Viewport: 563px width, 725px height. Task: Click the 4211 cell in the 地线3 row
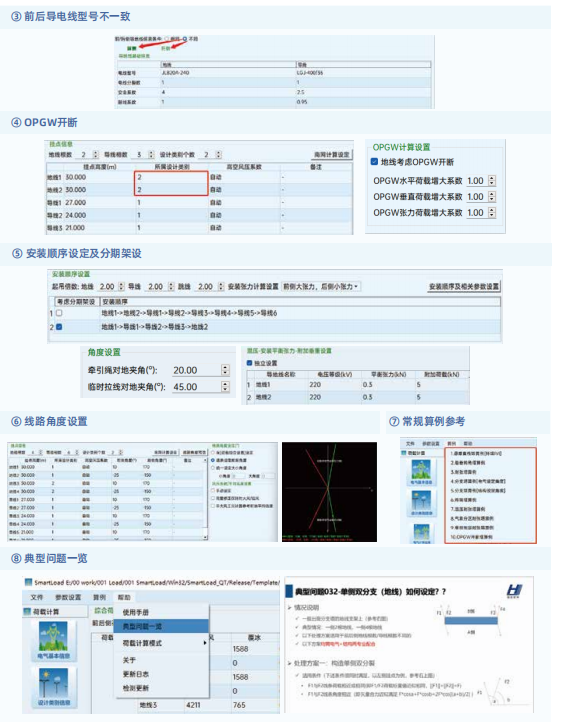(193, 705)
